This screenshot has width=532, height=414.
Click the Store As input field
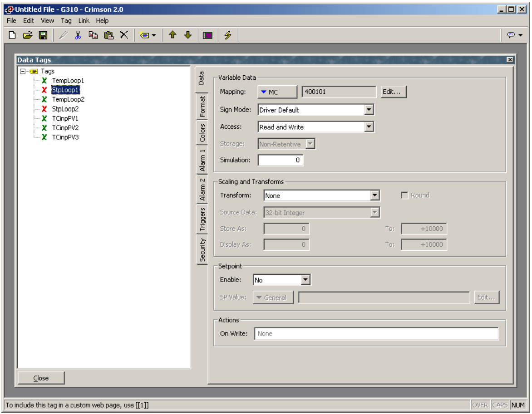coord(286,229)
